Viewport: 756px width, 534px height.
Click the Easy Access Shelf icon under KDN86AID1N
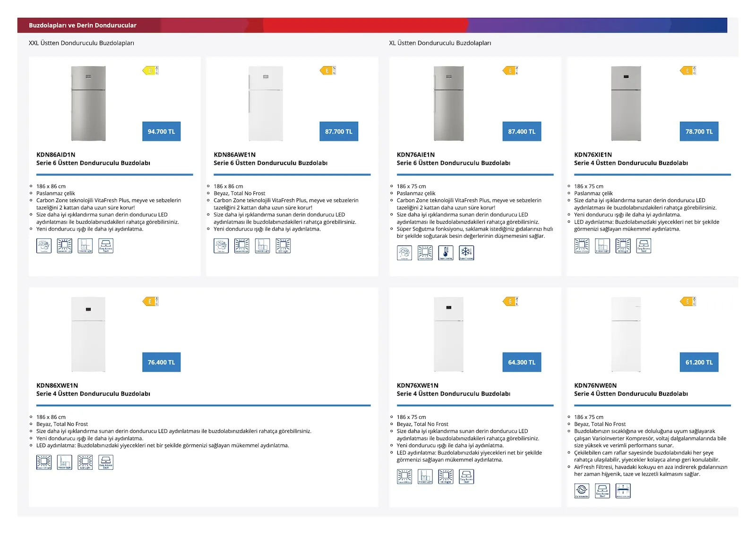106,246
